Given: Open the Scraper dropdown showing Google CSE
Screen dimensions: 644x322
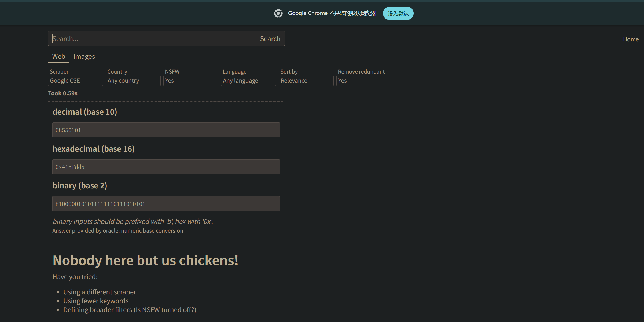Looking at the screenshot, I should click(x=75, y=81).
